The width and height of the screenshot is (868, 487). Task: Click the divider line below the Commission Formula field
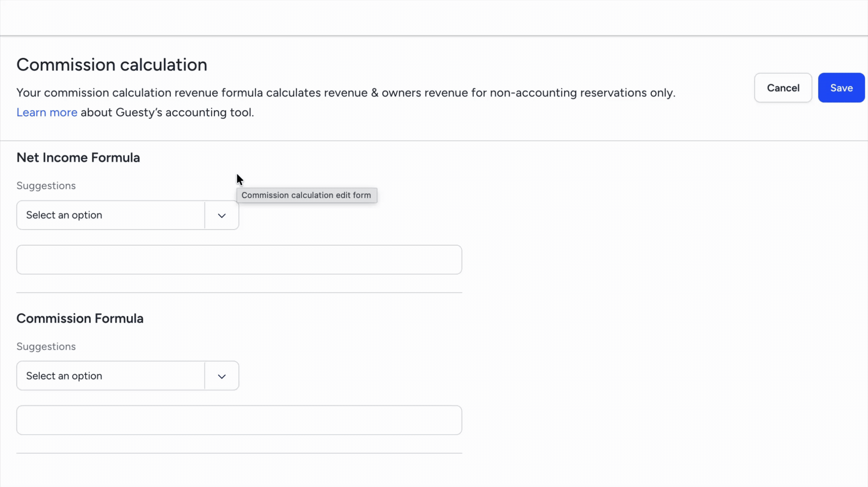pyautogui.click(x=239, y=453)
